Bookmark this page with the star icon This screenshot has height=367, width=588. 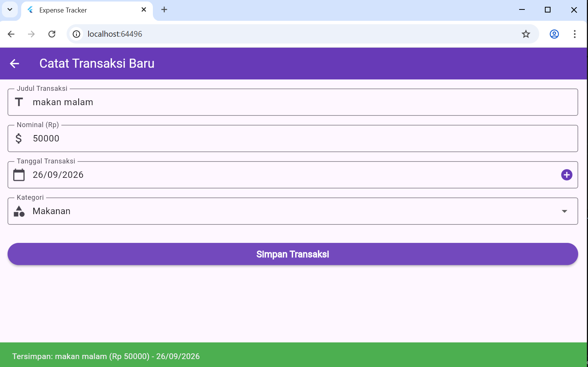pos(526,34)
